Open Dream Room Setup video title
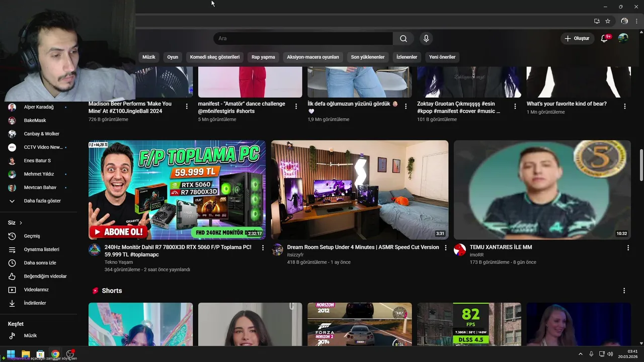Viewport: 644px width, 362px height. (x=363, y=247)
